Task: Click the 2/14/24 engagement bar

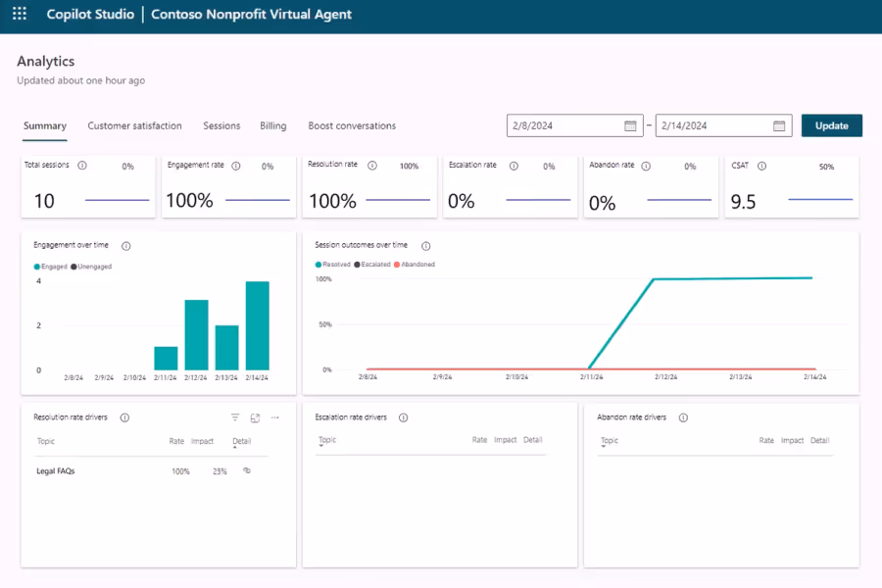Action: tap(257, 325)
